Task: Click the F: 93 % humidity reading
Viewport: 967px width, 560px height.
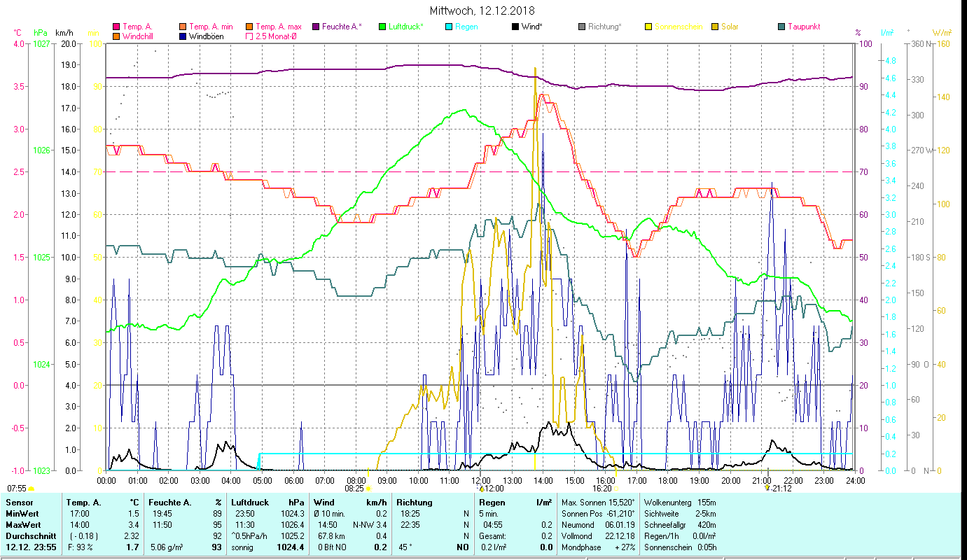Action: coord(81,547)
